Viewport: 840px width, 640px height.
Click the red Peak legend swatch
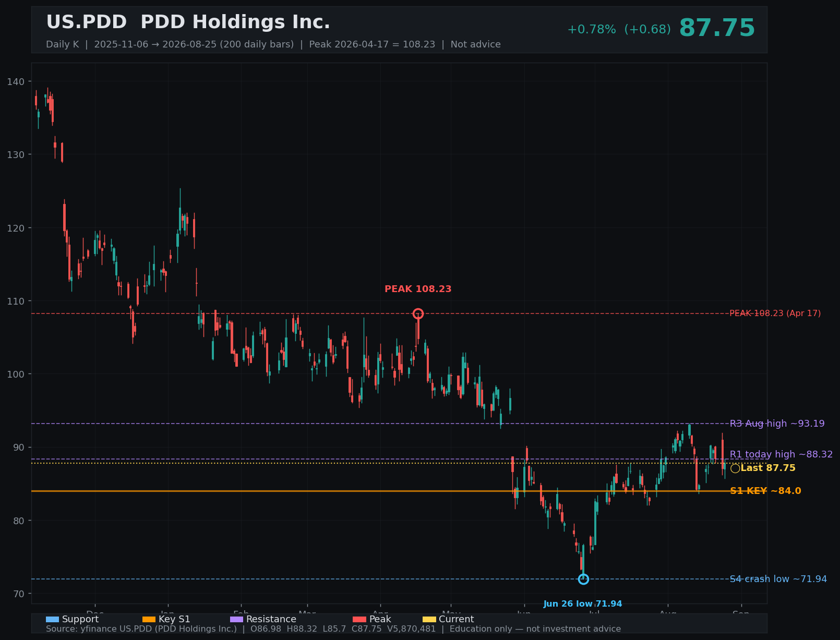(359, 619)
